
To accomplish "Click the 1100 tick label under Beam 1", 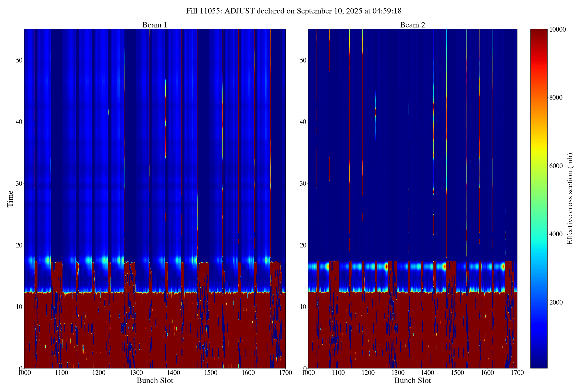I will click(x=61, y=373).
